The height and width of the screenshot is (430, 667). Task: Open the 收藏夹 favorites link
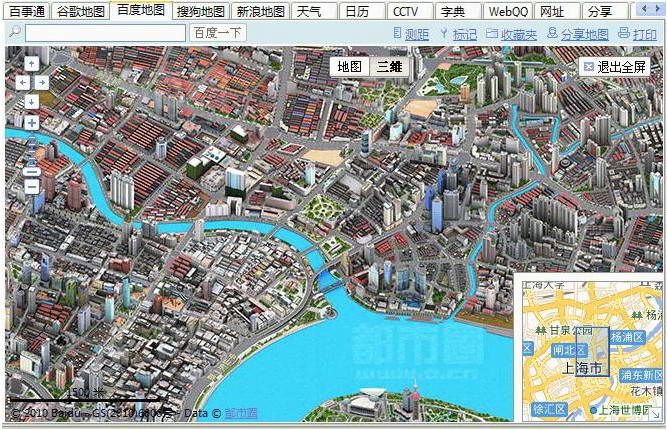click(x=519, y=34)
